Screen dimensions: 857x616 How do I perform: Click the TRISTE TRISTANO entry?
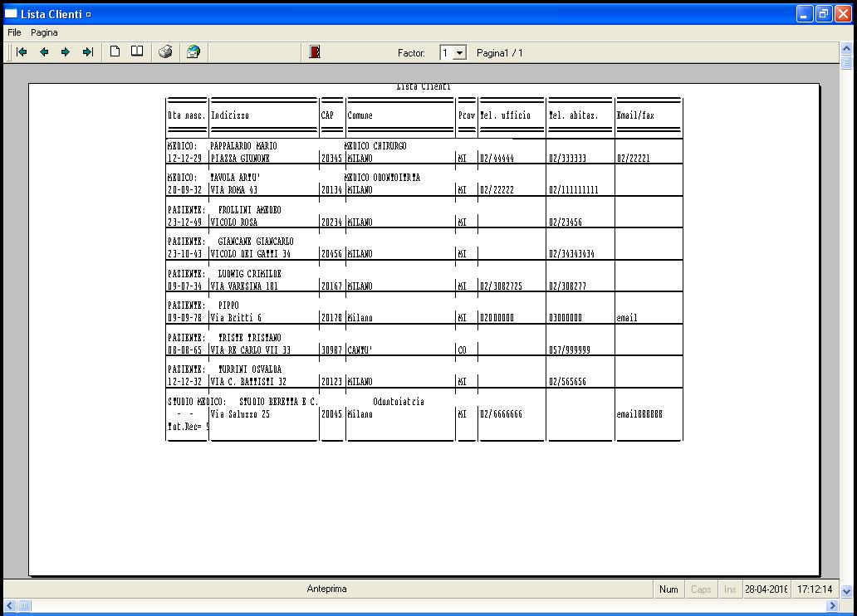(250, 338)
